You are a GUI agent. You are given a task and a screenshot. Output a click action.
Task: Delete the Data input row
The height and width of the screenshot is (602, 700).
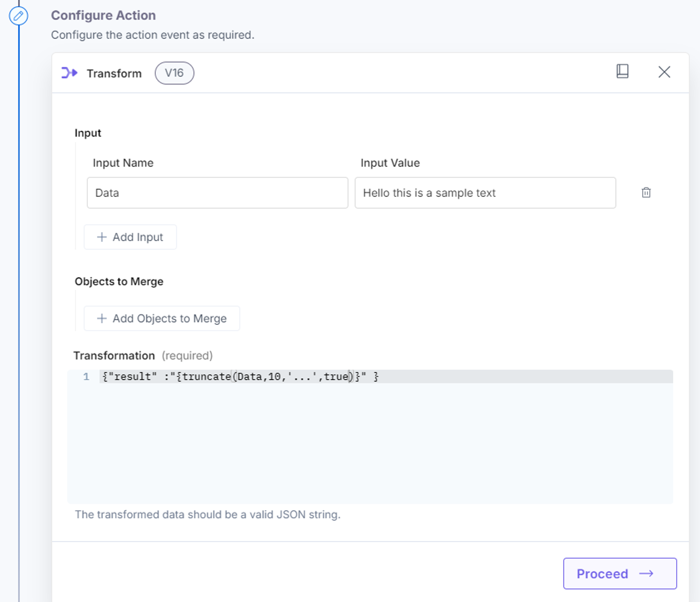pyautogui.click(x=646, y=193)
